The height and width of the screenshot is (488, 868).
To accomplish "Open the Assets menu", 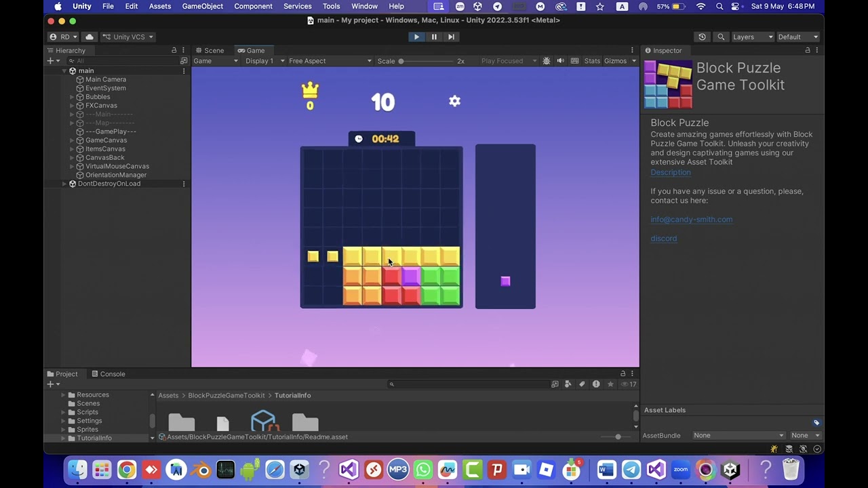I will 160,6.
